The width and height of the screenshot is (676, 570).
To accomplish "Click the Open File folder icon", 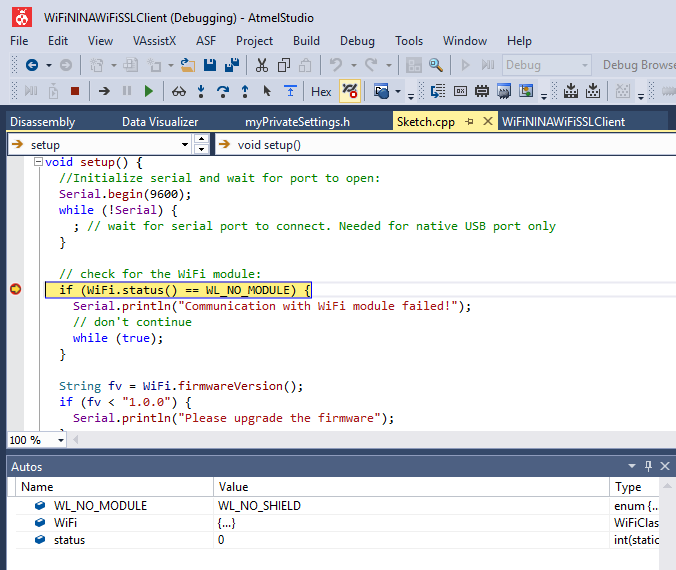I will coord(188,65).
